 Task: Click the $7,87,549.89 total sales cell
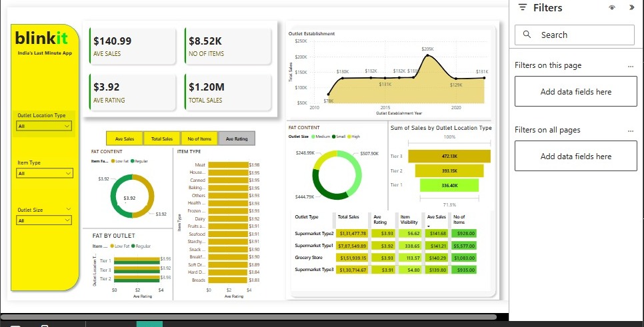[352, 246]
